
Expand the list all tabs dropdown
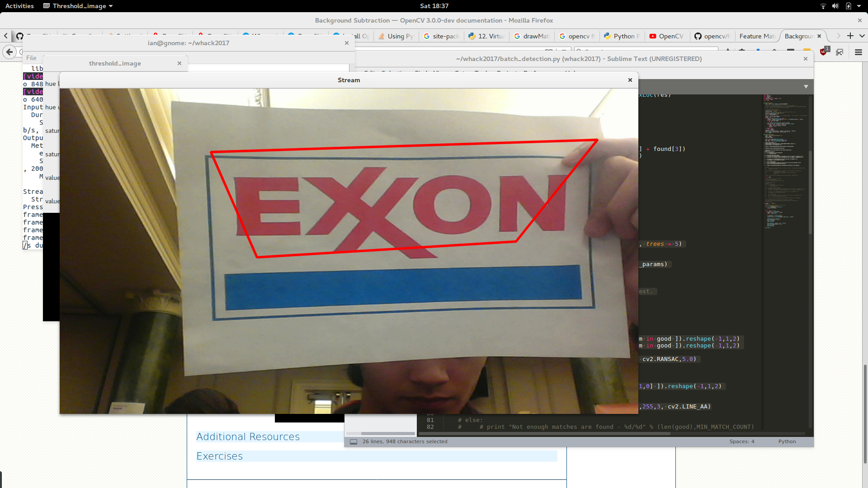[x=862, y=36]
